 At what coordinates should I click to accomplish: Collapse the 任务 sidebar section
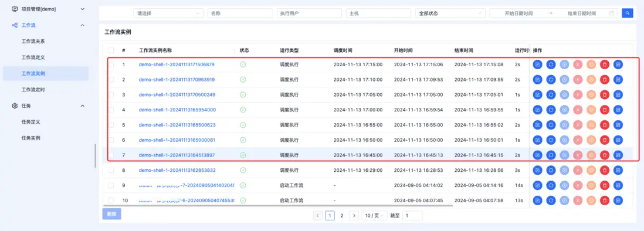tap(83, 106)
